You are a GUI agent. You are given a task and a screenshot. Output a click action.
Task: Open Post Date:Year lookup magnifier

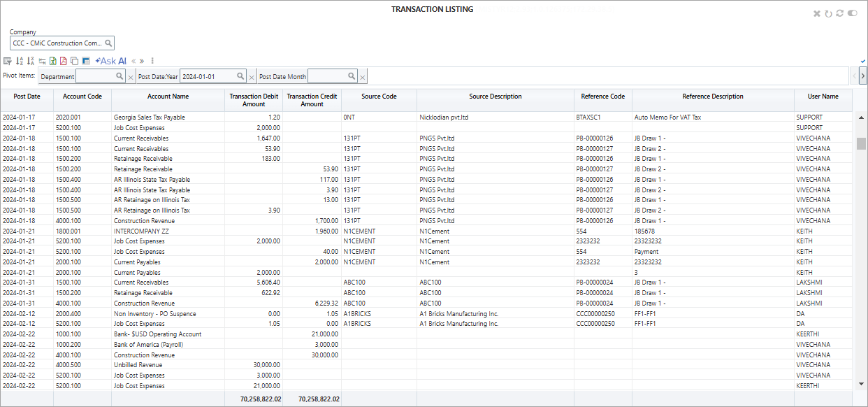coord(240,76)
